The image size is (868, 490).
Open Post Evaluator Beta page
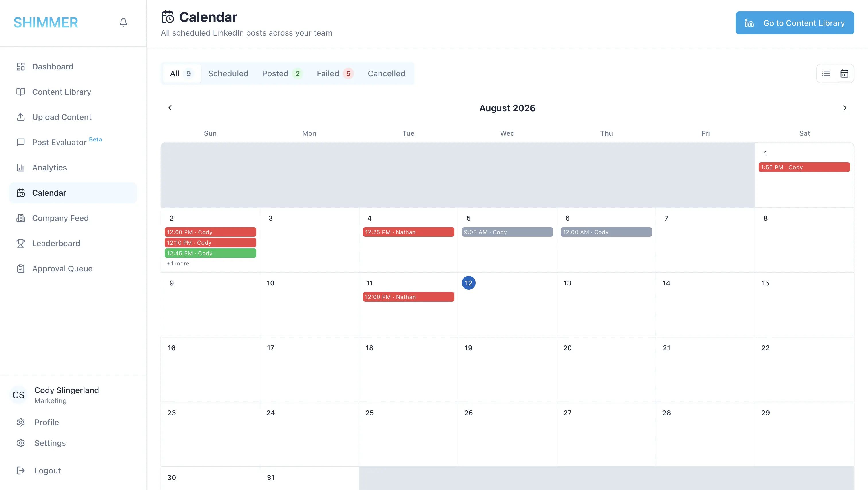pyautogui.click(x=73, y=143)
